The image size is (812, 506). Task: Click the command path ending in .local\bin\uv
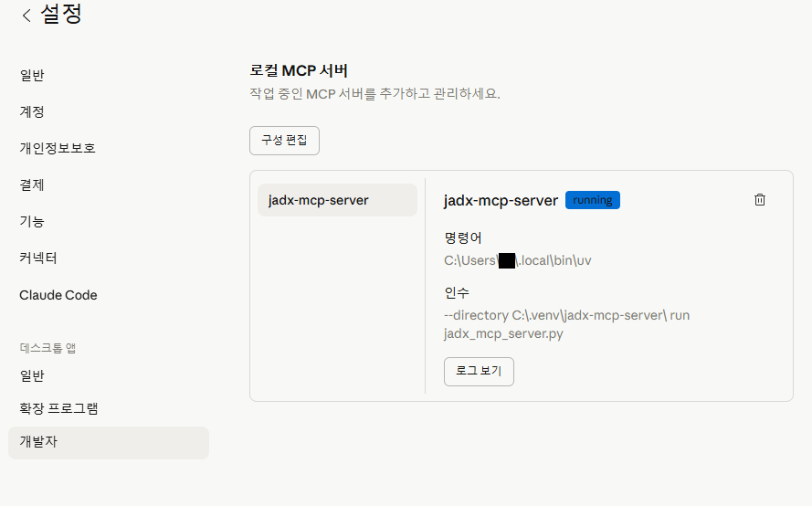click(517, 260)
